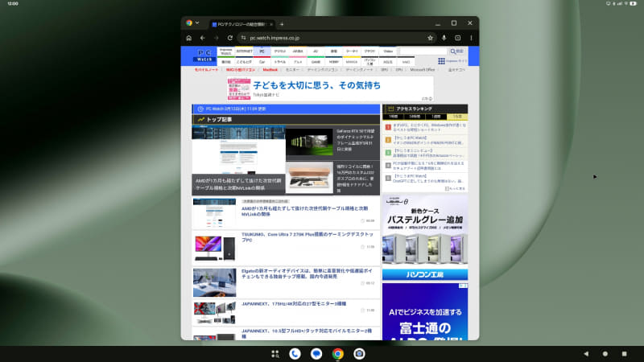
Task: Reload the PC Watch page
Action: point(230,38)
